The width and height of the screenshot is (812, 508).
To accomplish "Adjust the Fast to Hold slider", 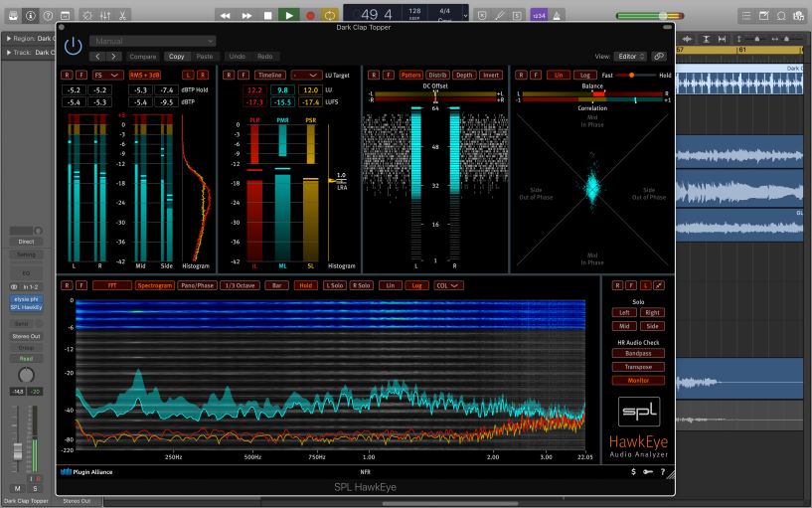I will coord(630,75).
